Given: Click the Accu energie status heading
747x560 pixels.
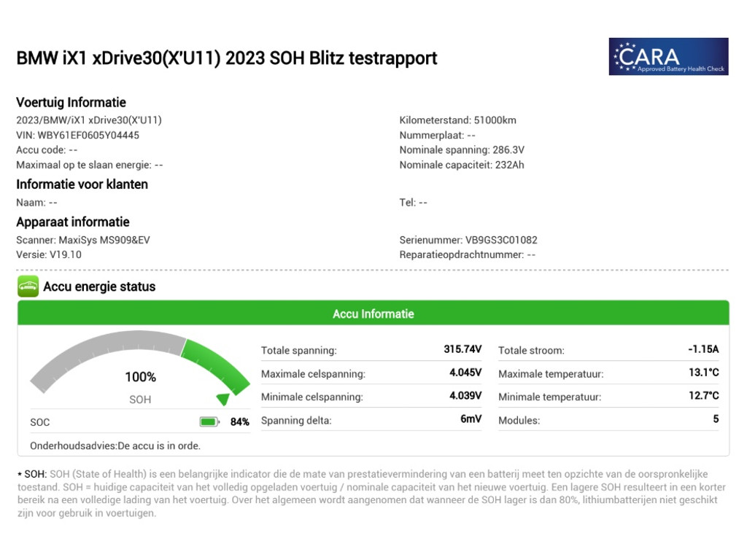Looking at the screenshot, I should 99,287.
